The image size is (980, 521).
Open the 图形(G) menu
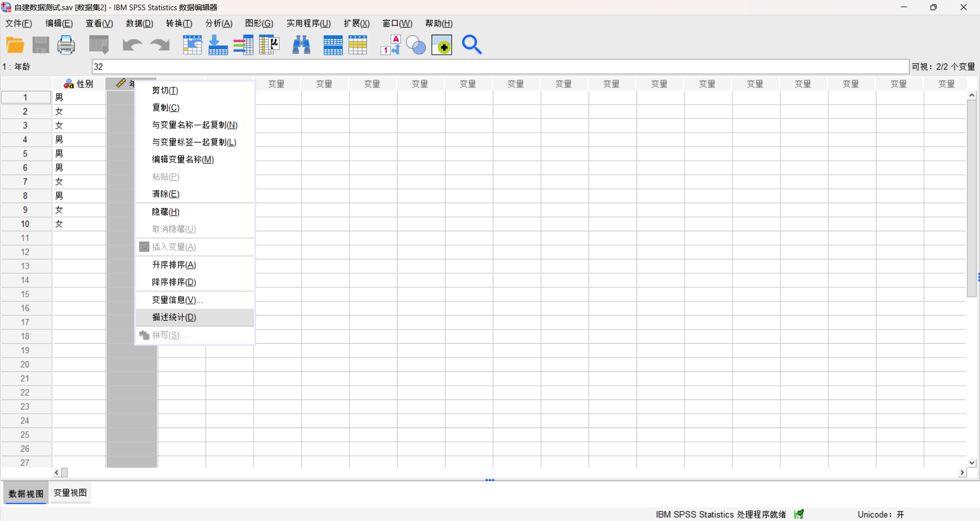pyautogui.click(x=259, y=23)
